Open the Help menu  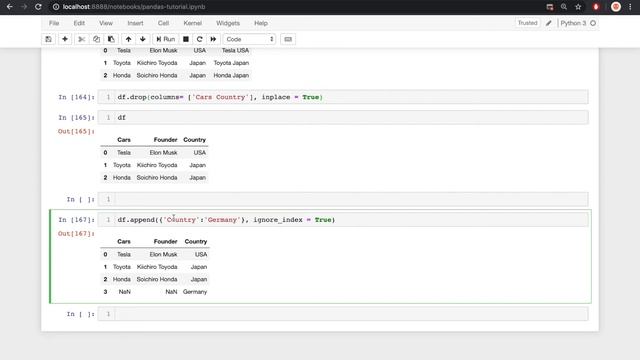[x=261, y=23]
